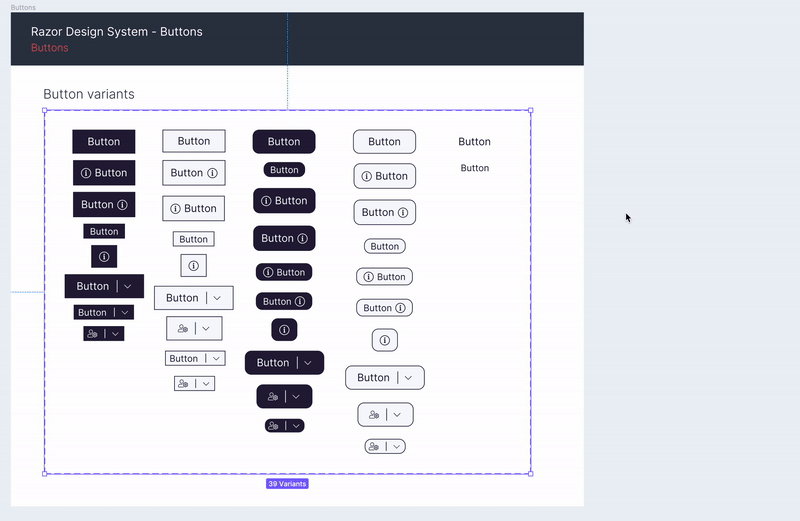This screenshot has width=800, height=521.
Task: Click the small text-only Button variant
Action: 474,168
